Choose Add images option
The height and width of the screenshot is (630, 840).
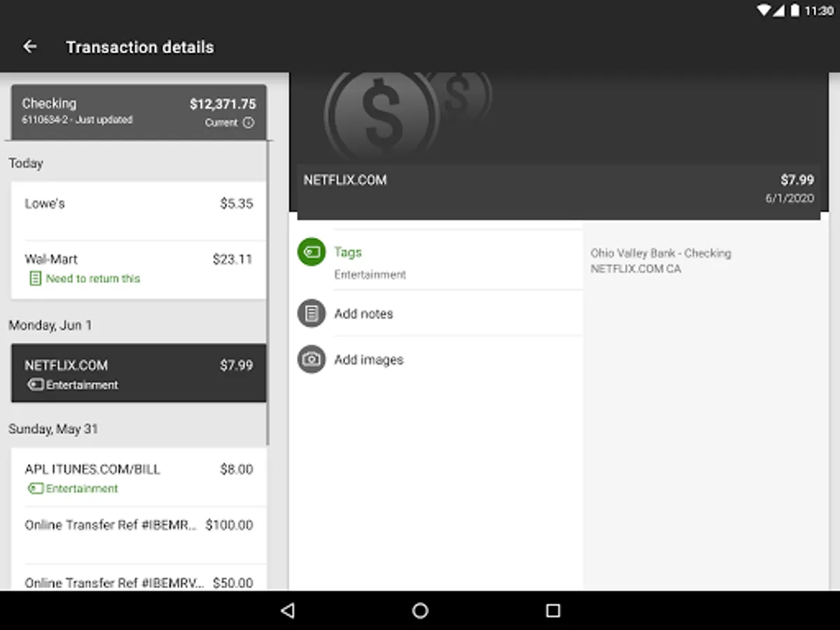point(440,359)
